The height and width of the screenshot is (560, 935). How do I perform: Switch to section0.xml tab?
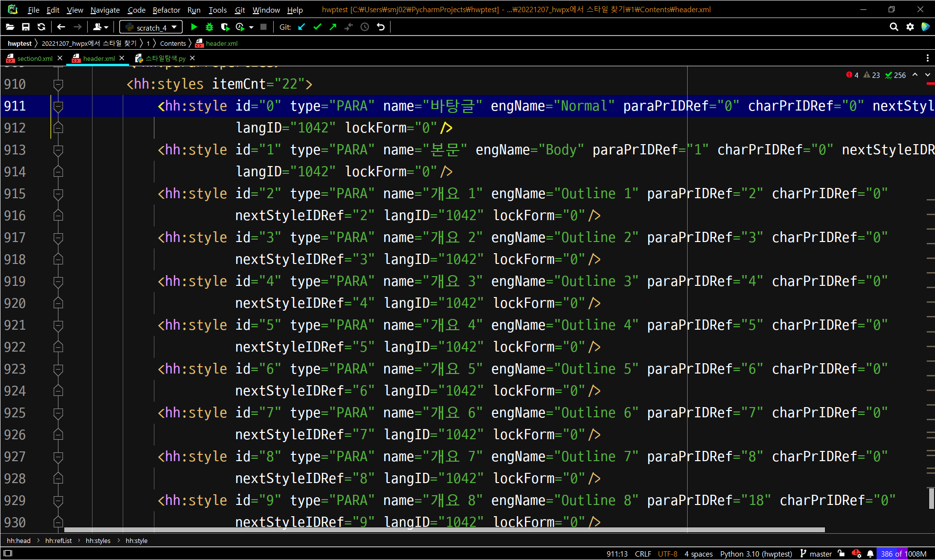coord(34,58)
